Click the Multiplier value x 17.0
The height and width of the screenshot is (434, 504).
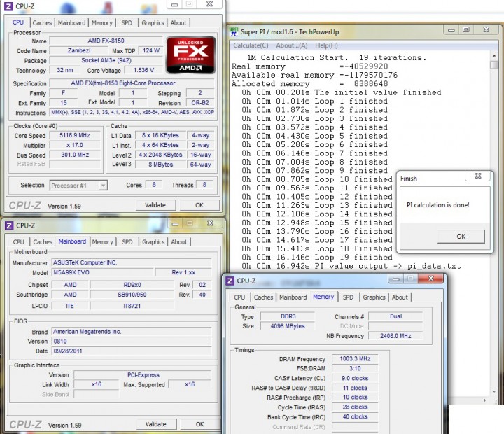click(x=75, y=145)
